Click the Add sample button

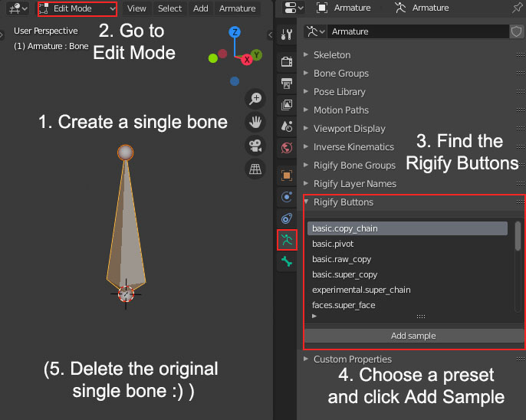pos(413,336)
